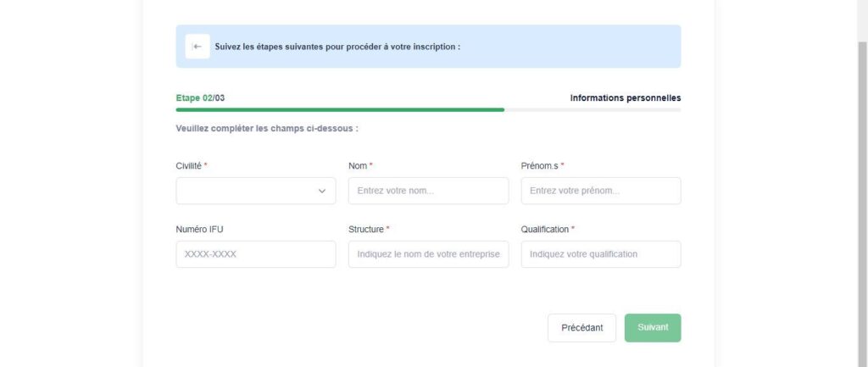Viewport: 868px width, 367px height.
Task: Click the Numéro IFU label
Action: (199, 229)
